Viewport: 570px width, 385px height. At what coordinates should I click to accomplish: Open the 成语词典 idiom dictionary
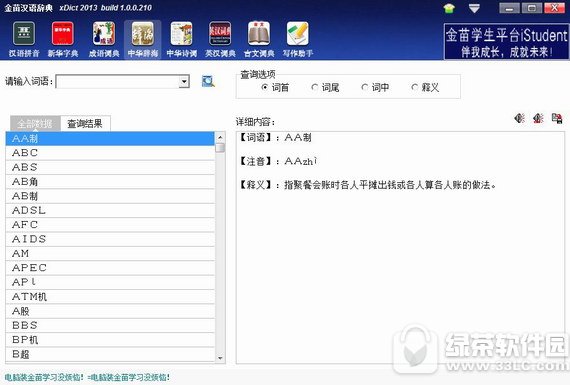click(x=104, y=39)
